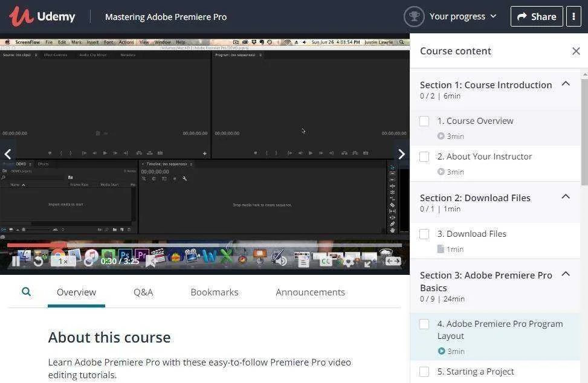
Task: Open Mastering Adobe Premiere Pro course link
Action: tap(166, 17)
